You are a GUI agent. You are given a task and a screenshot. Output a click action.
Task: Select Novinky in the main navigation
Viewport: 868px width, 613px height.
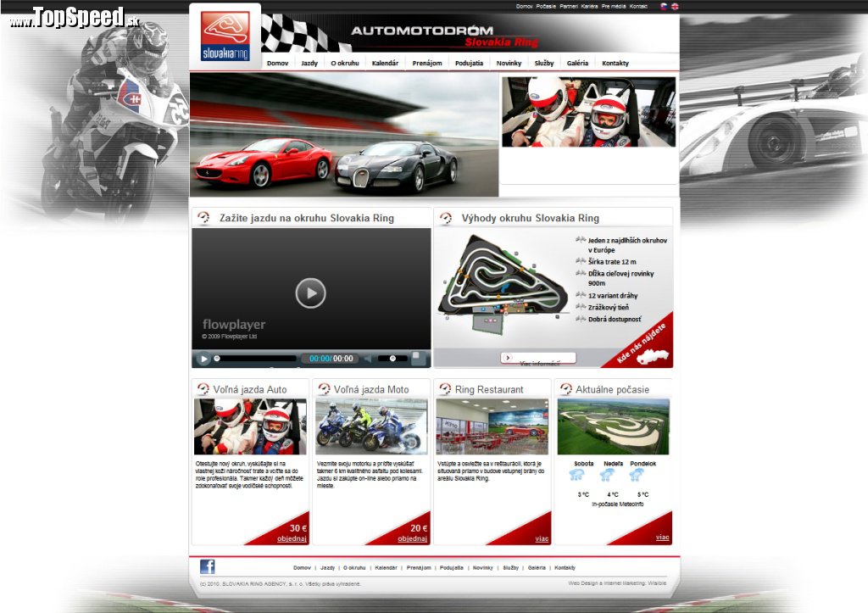(509, 63)
